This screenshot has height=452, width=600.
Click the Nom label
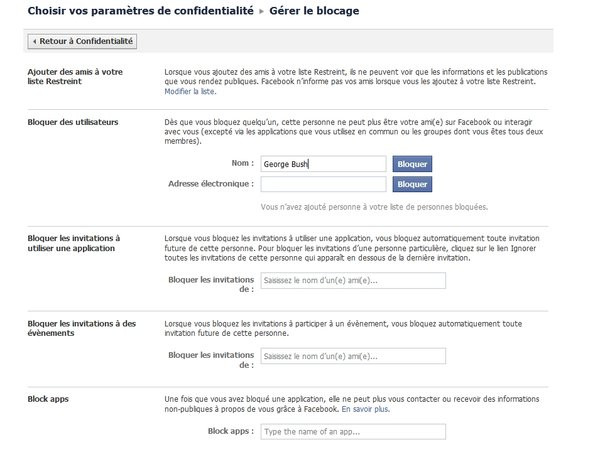pyautogui.click(x=243, y=163)
